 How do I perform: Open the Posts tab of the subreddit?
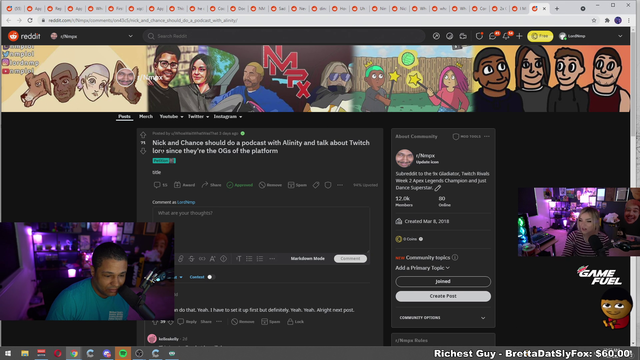(124, 117)
